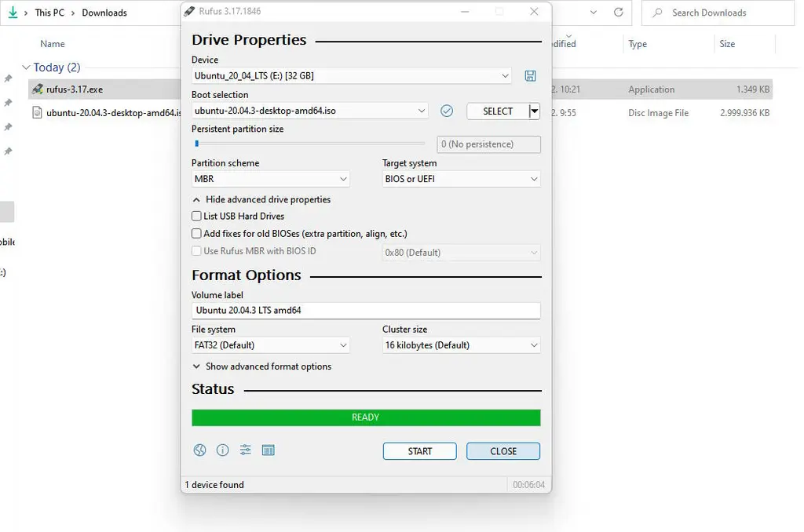The height and width of the screenshot is (532, 804).
Task: Enable List USB Hard Drives checkbox
Action: point(196,217)
